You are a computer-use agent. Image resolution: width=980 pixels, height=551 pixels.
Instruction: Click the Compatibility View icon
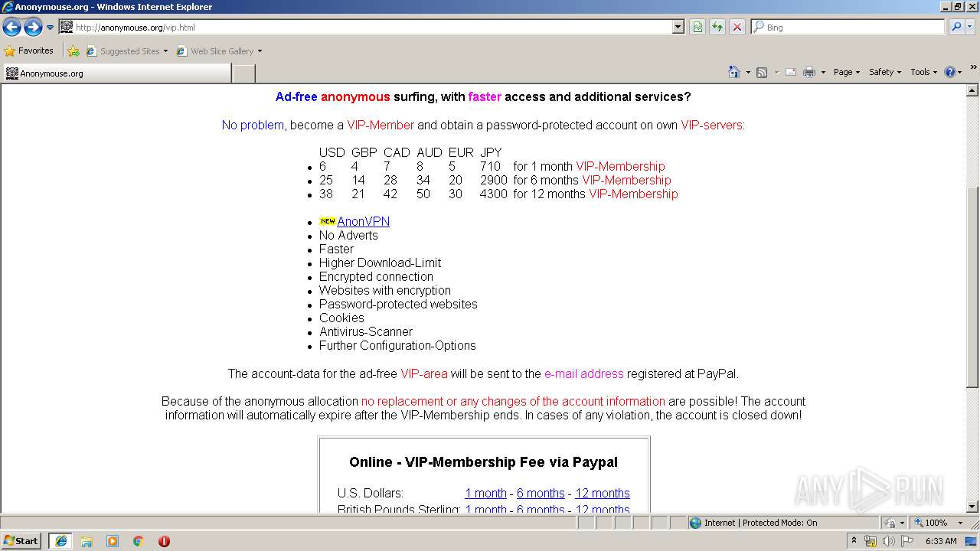click(x=697, y=27)
